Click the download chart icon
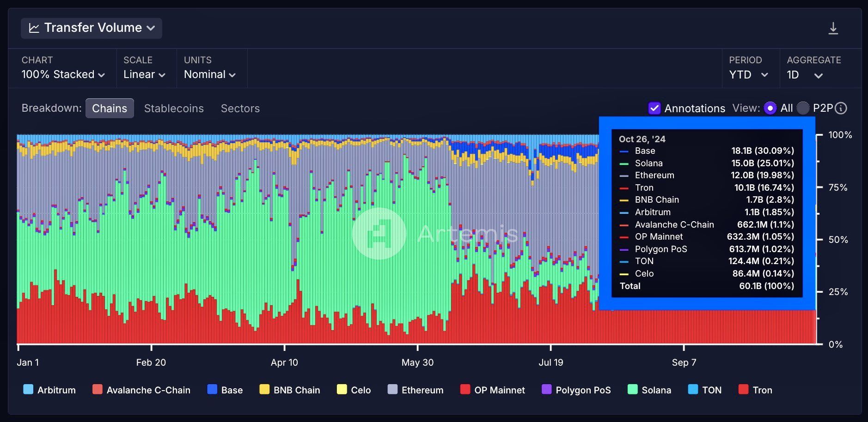868x422 pixels. tap(833, 29)
